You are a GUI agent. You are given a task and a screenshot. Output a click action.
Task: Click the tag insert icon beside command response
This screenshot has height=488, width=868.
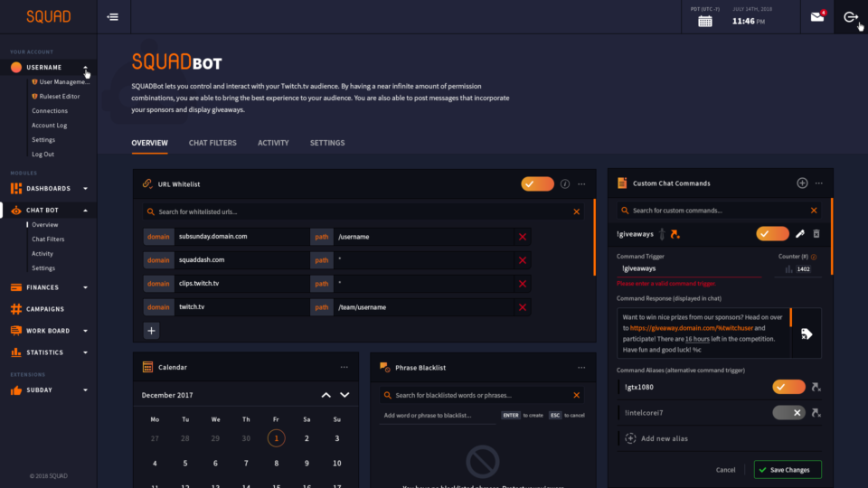807,333
